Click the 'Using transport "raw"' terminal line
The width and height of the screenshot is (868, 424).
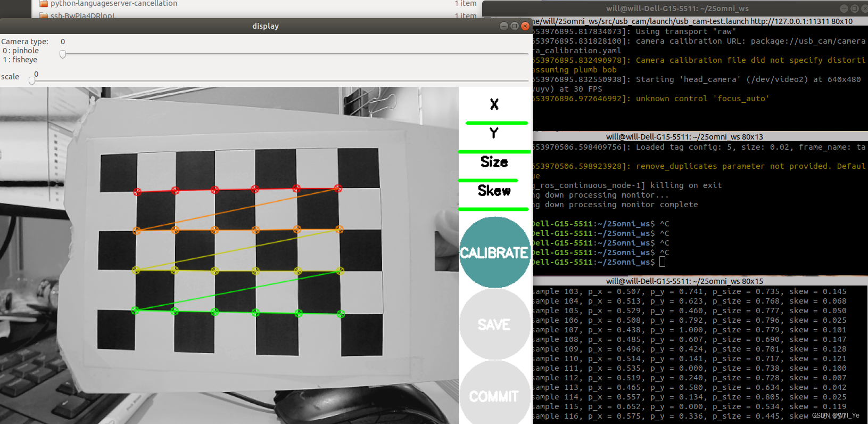point(634,31)
